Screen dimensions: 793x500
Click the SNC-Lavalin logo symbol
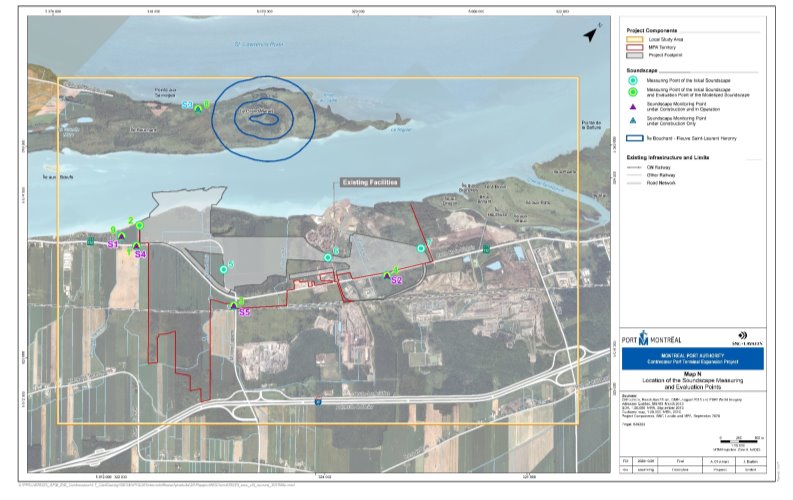point(742,335)
